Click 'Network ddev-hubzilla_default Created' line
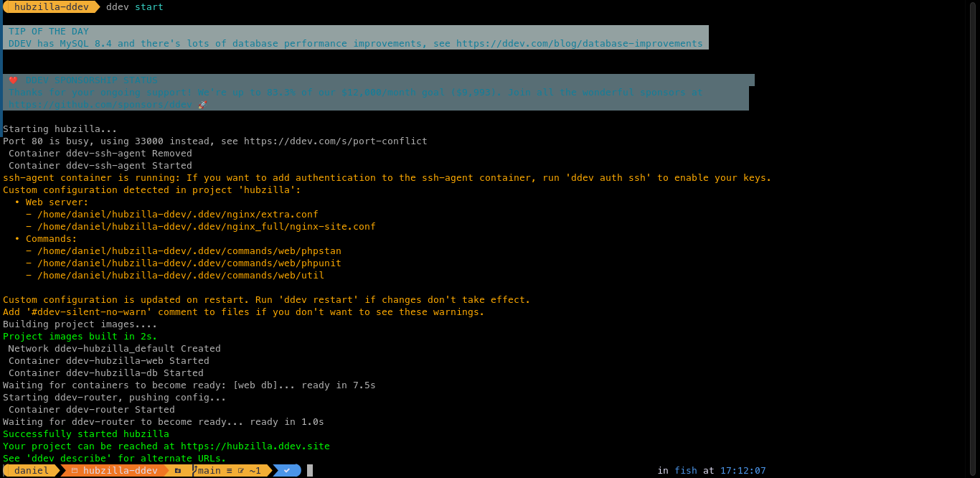The height and width of the screenshot is (478, 980). pyautogui.click(x=115, y=349)
